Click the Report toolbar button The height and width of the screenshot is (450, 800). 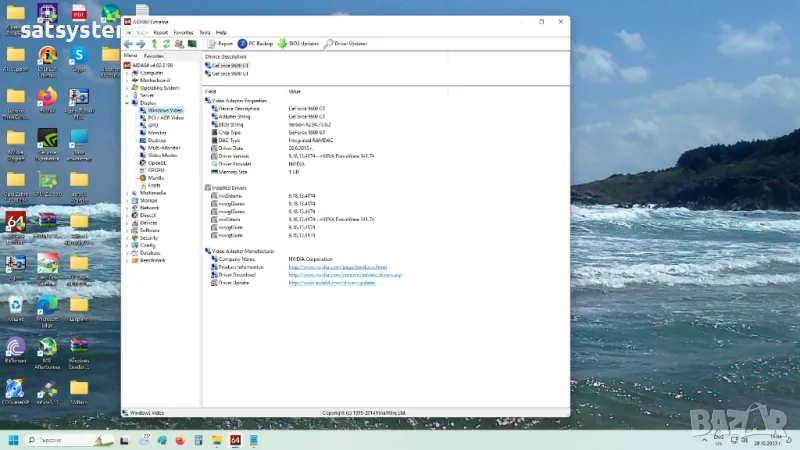(x=220, y=44)
